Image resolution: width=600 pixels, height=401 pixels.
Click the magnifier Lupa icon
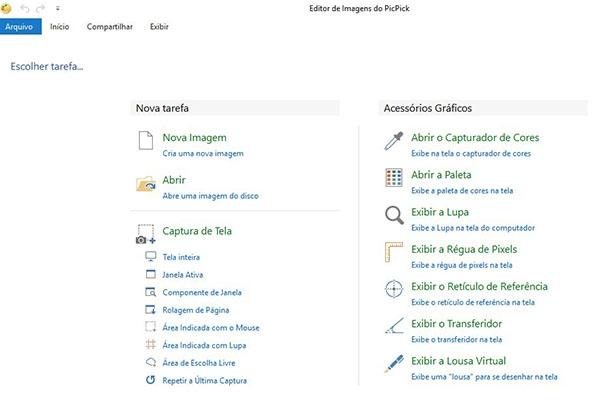coord(394,215)
